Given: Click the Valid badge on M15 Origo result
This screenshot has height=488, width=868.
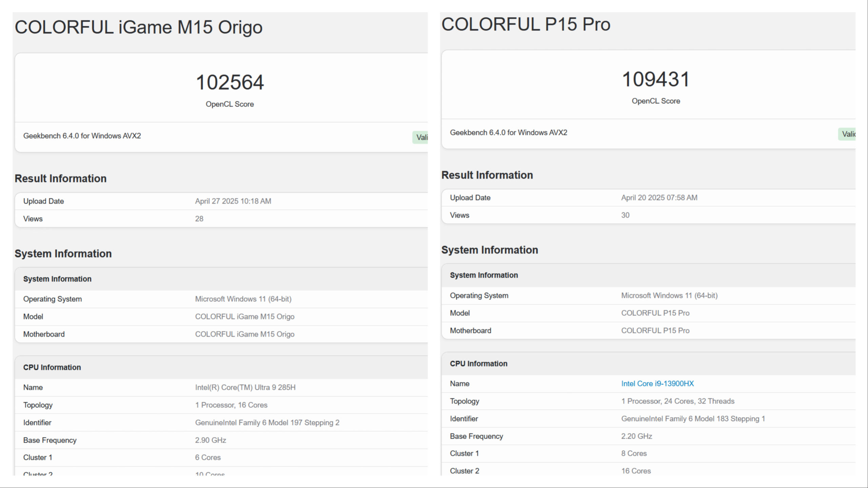Looking at the screenshot, I should pyautogui.click(x=420, y=137).
